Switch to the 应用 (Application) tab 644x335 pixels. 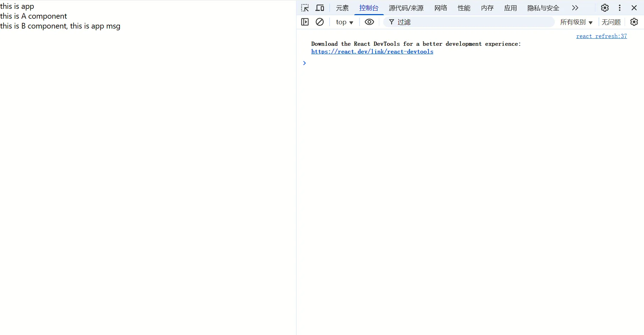[x=510, y=8]
